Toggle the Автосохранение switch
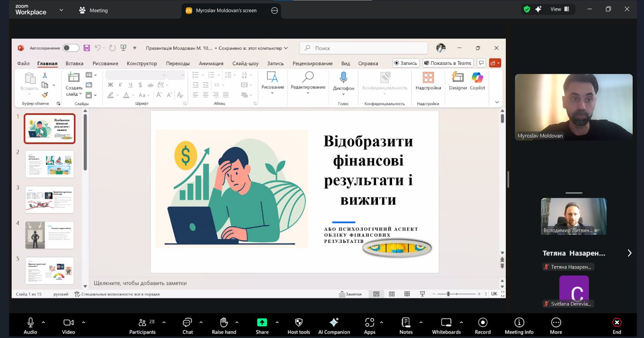Viewport: 644px width, 338px height. pos(71,48)
